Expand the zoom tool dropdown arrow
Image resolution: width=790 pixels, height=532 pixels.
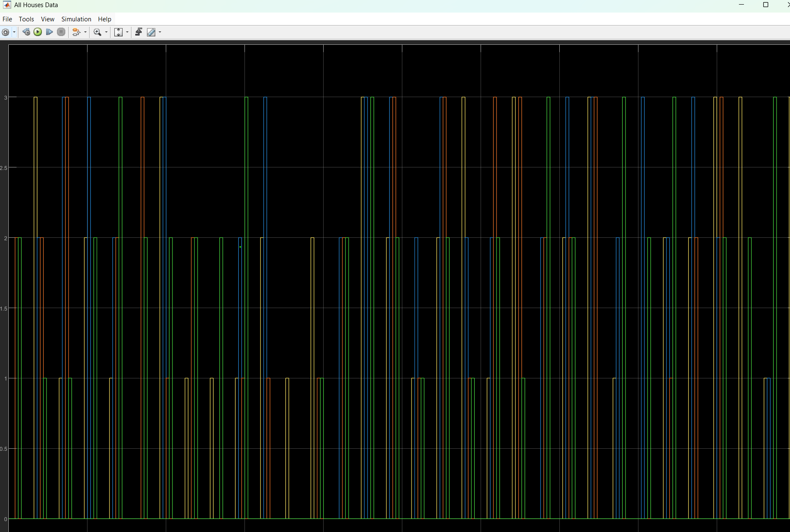point(106,32)
